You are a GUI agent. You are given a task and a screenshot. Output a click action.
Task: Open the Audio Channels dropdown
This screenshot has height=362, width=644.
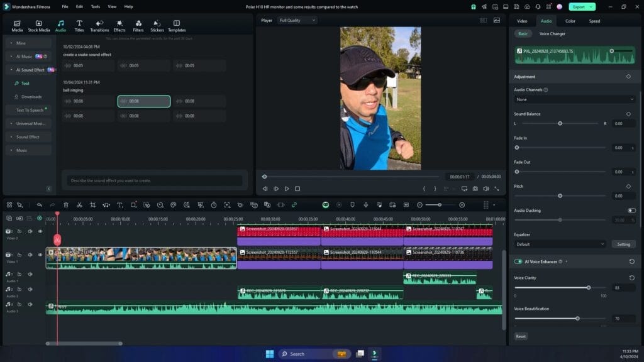coord(574,99)
